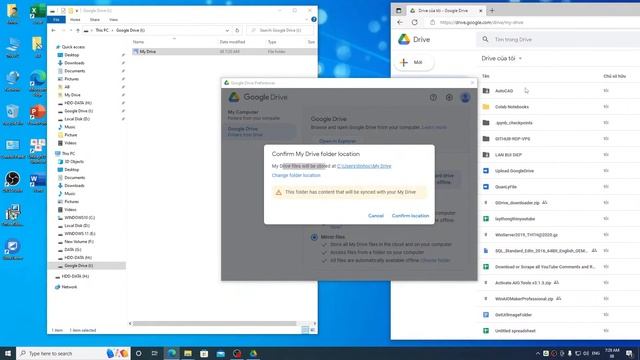This screenshot has height=360, width=640.
Task: Switch to Google Drive in Preferences sidebar
Action: [x=260, y=131]
